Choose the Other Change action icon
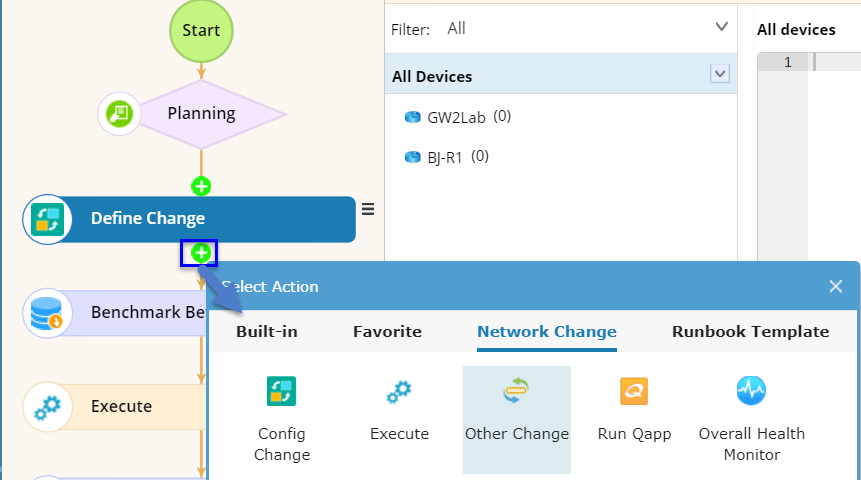 pyautogui.click(x=516, y=392)
